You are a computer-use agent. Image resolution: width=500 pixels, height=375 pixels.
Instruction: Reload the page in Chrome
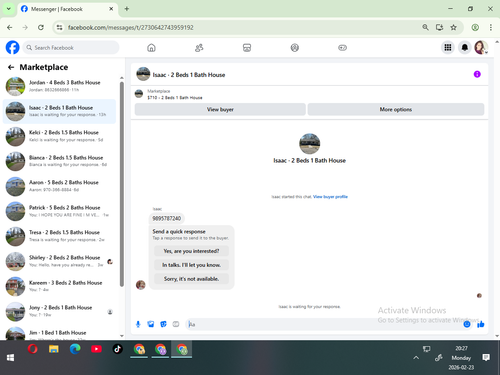(x=41, y=27)
